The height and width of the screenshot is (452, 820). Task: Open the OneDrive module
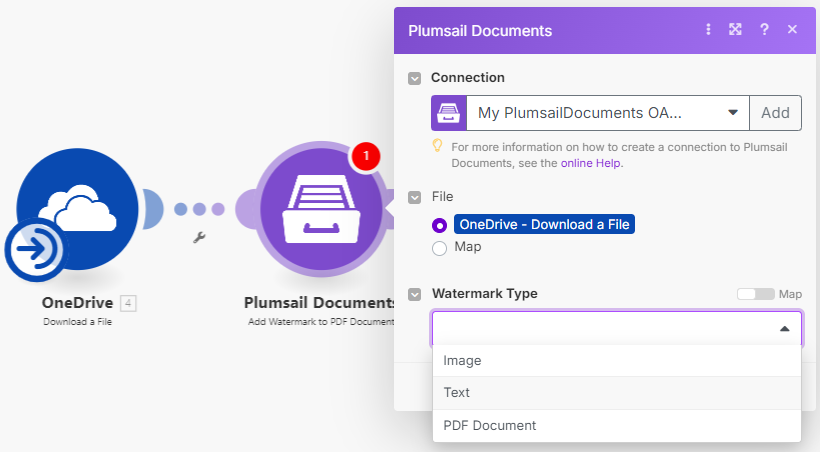click(x=77, y=209)
